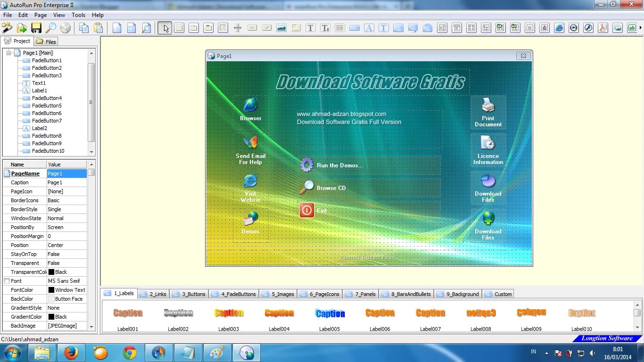Select Label2 in the project tree
Viewport: 644px width, 362px height.
coord(40,128)
